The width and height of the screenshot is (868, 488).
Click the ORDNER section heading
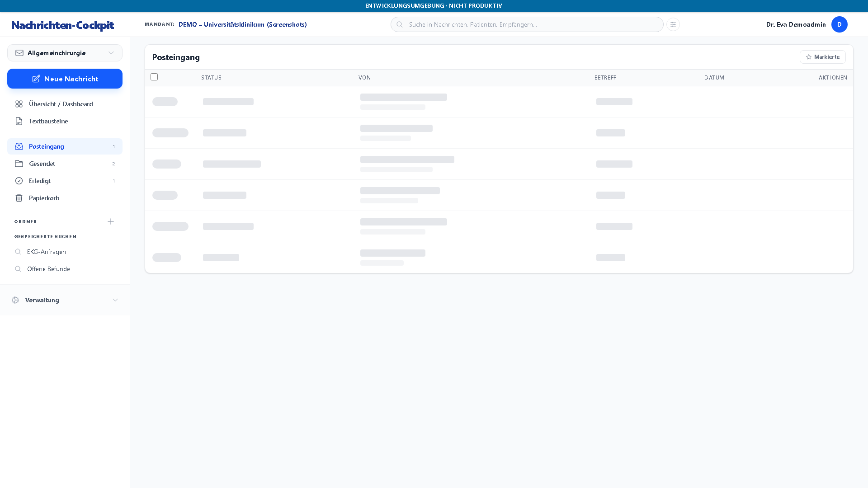click(x=25, y=222)
